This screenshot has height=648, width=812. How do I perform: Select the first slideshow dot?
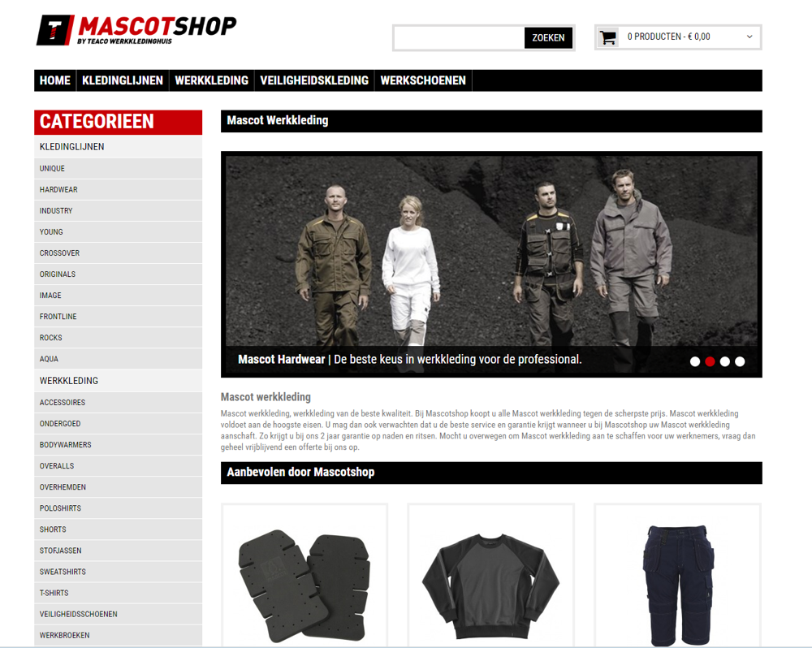click(x=695, y=361)
